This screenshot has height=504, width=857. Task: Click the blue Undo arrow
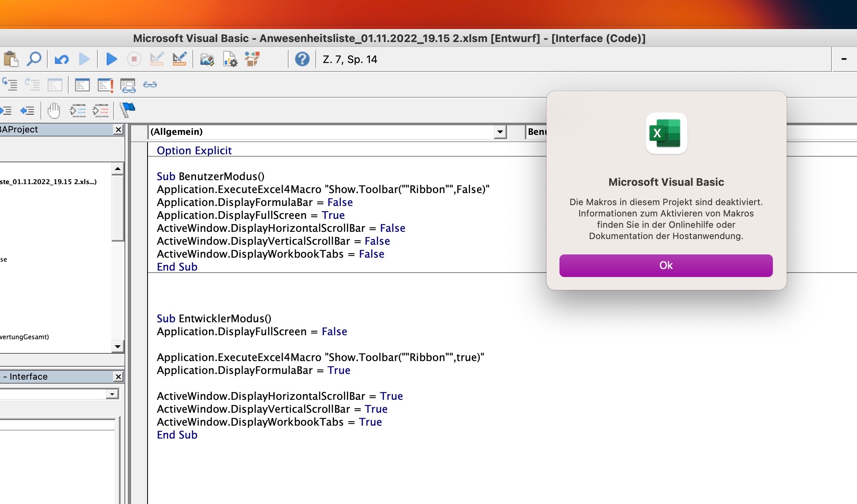(61, 59)
